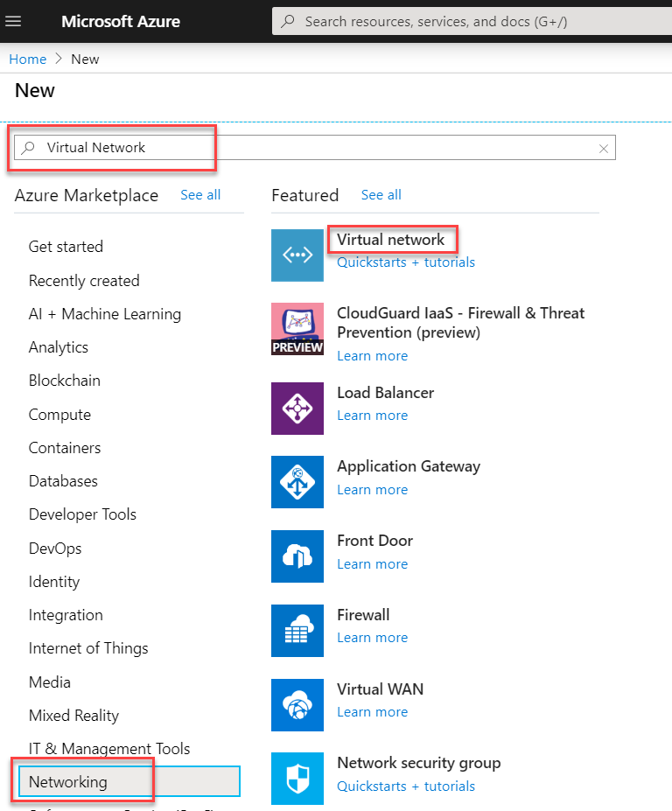Select Identity category
Viewport: 672px width, 811px height.
pyautogui.click(x=53, y=582)
